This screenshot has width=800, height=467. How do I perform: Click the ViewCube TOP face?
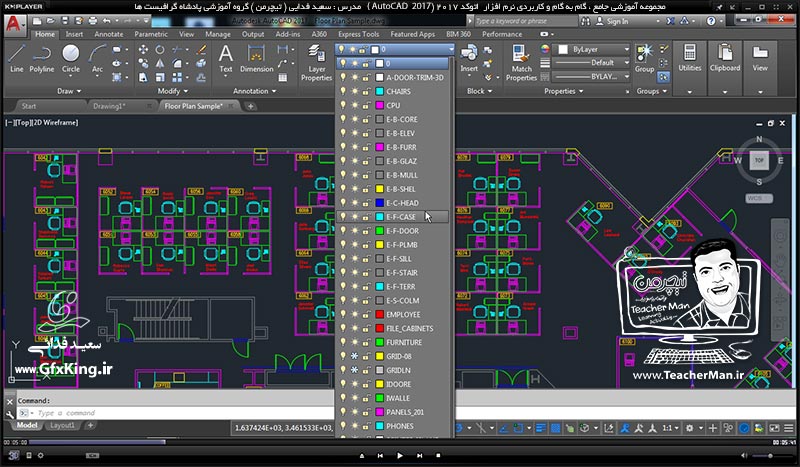pyautogui.click(x=759, y=160)
